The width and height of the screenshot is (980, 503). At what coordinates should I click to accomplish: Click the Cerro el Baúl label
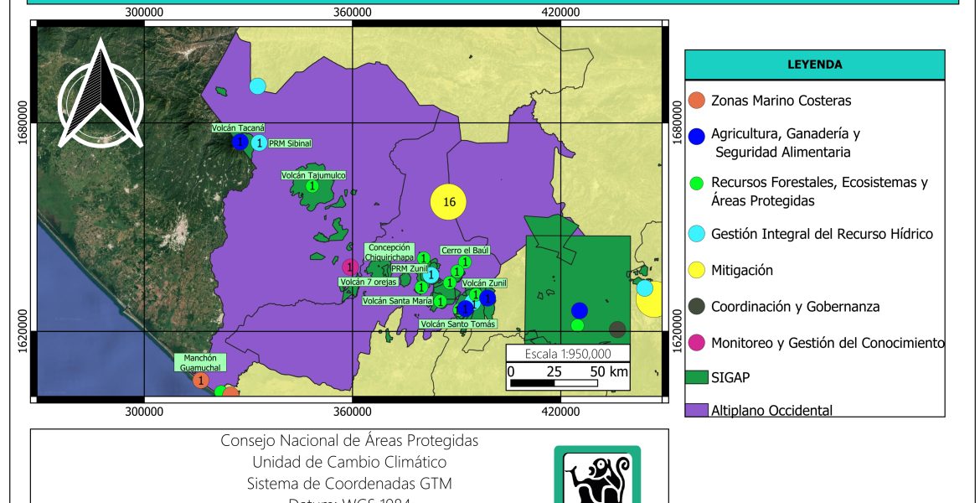pos(464,250)
